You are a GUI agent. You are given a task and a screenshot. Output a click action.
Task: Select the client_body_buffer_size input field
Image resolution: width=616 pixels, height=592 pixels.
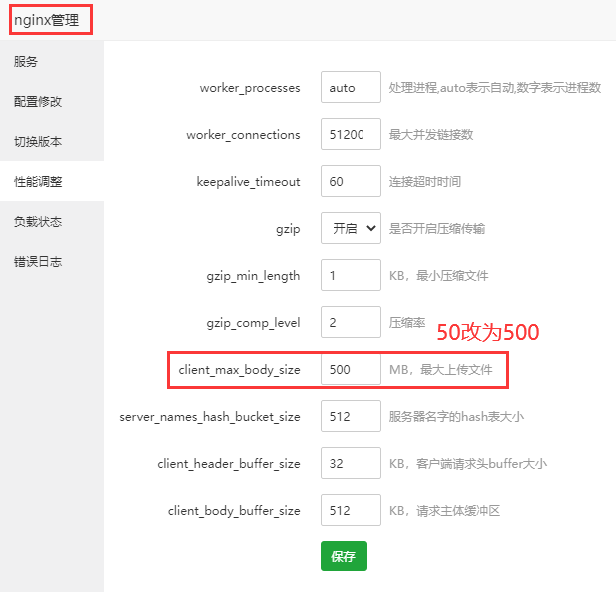tap(351, 510)
